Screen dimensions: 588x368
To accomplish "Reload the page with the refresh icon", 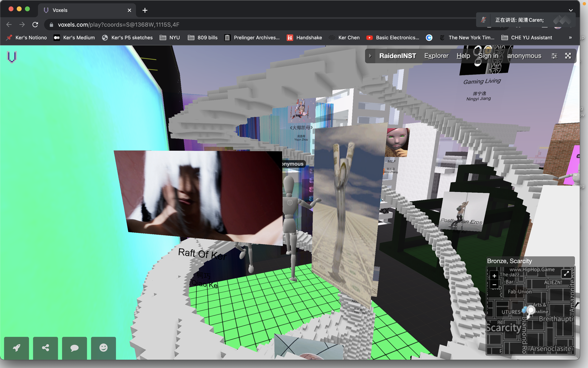I will [x=35, y=24].
